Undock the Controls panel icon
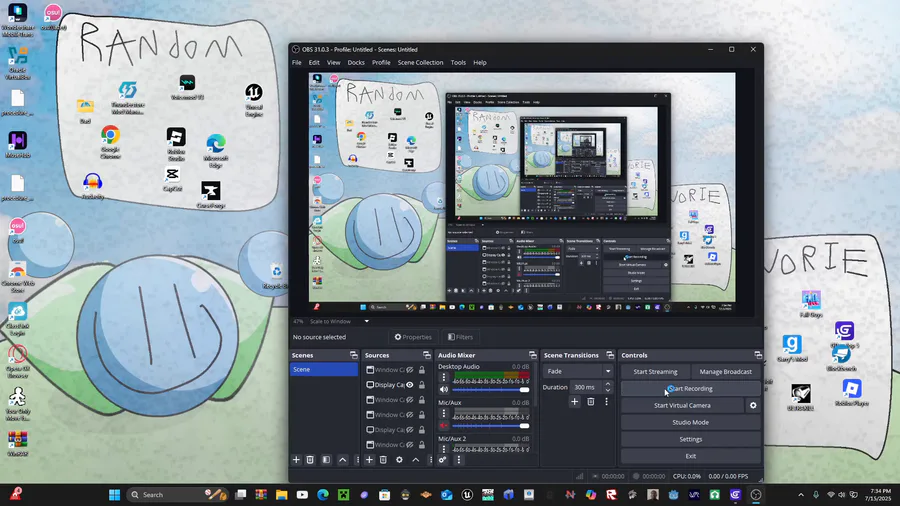This screenshot has width=900, height=506. pos(758,355)
